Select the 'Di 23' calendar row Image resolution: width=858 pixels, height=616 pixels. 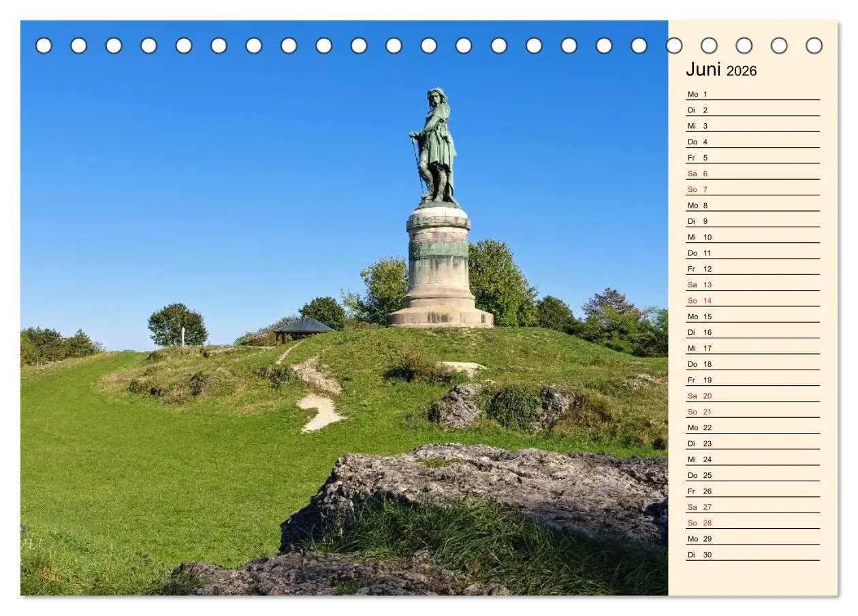point(752,444)
